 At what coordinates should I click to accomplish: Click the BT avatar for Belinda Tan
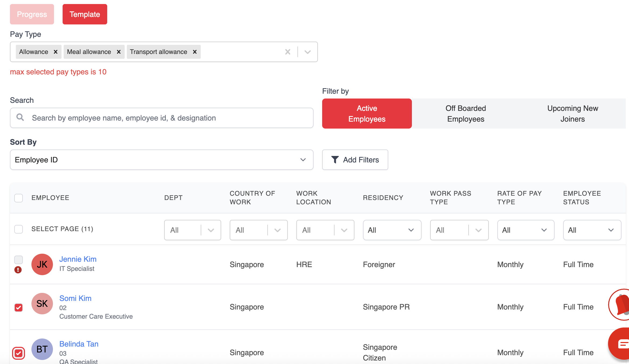pos(42,349)
